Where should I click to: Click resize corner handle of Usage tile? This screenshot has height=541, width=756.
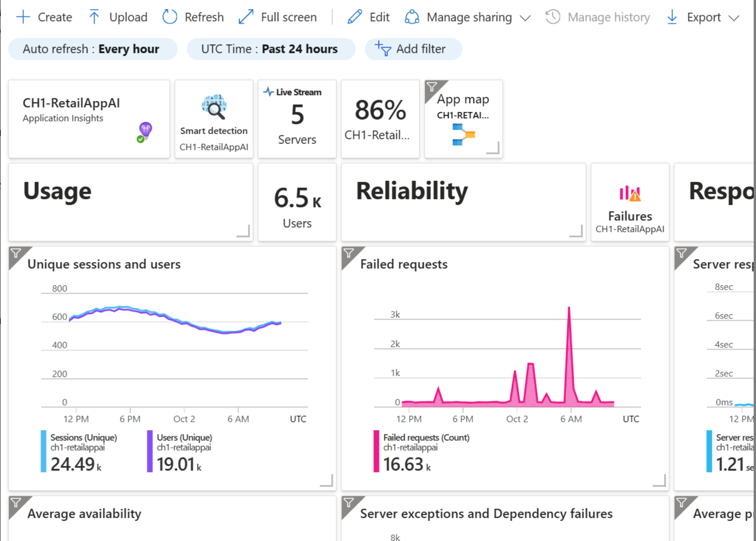pyautogui.click(x=244, y=231)
